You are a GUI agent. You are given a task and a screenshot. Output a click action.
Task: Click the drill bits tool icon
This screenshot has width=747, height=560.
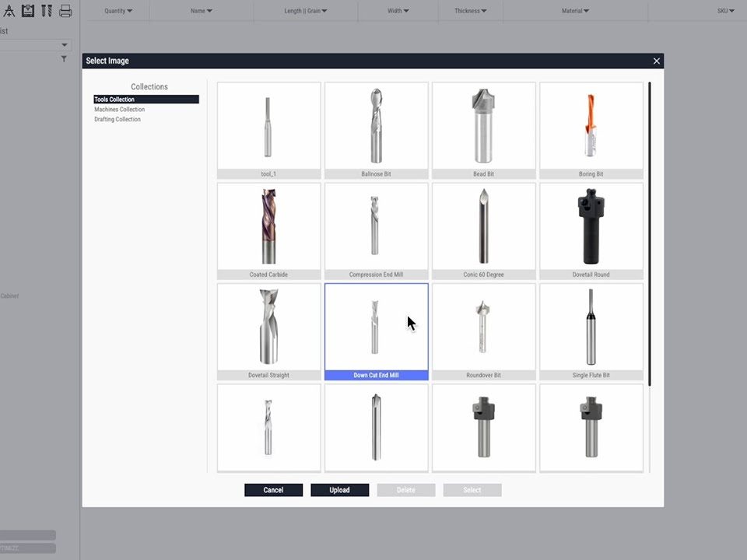(47, 11)
